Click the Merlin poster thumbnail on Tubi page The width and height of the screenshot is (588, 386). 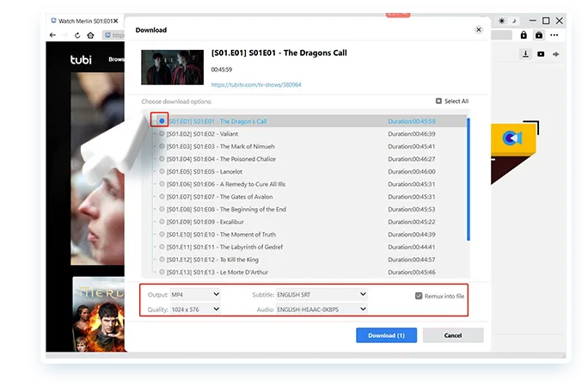pyautogui.click(x=99, y=315)
